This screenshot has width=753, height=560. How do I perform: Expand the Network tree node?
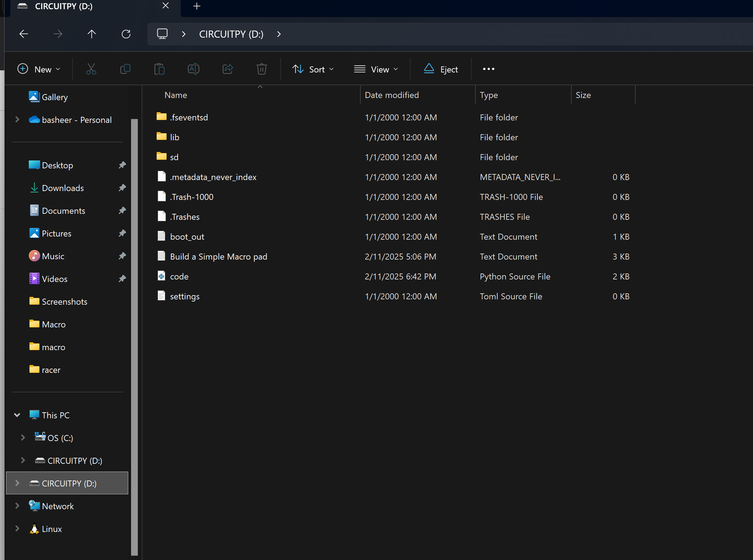click(17, 506)
